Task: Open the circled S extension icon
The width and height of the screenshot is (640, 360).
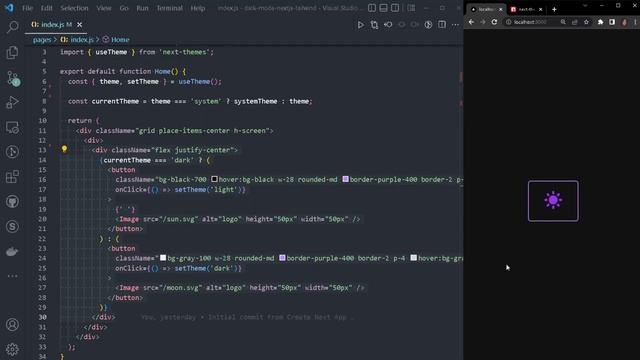Action: coord(12,227)
